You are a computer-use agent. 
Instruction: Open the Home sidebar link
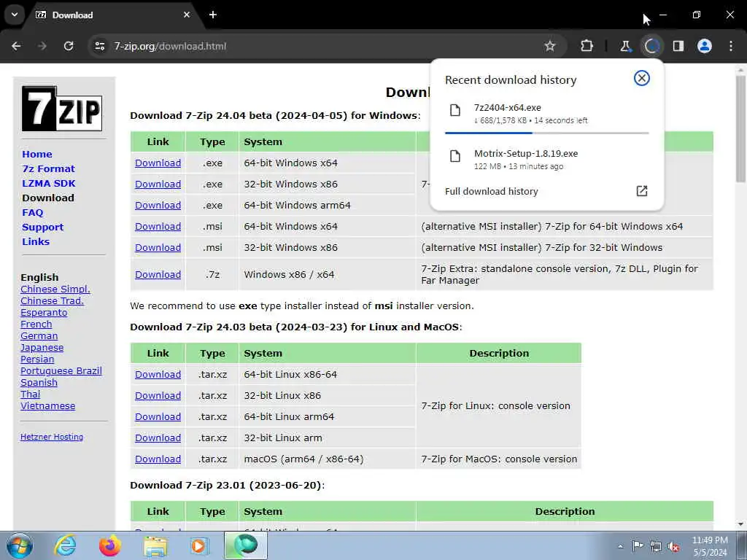[x=37, y=155]
